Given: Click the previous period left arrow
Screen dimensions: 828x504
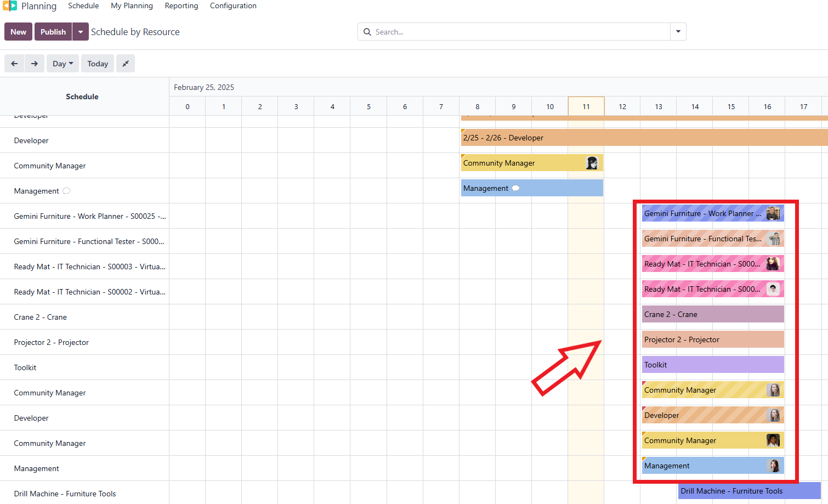Looking at the screenshot, I should pyautogui.click(x=14, y=63).
